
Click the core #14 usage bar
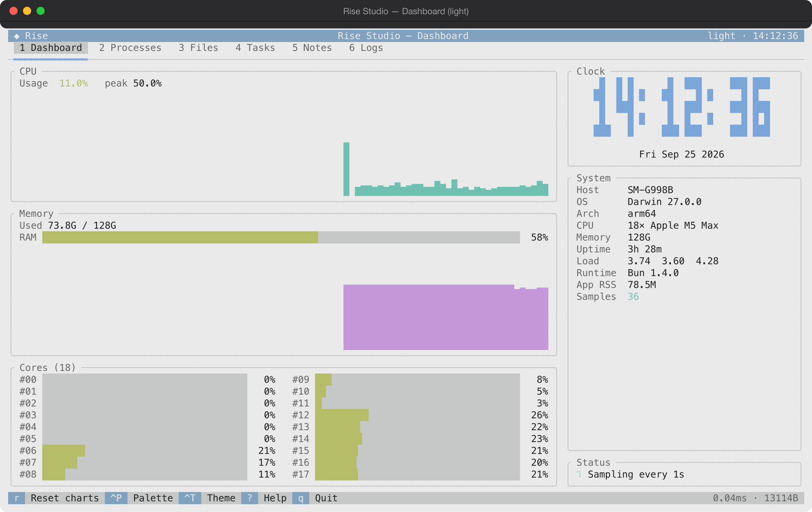(x=418, y=439)
